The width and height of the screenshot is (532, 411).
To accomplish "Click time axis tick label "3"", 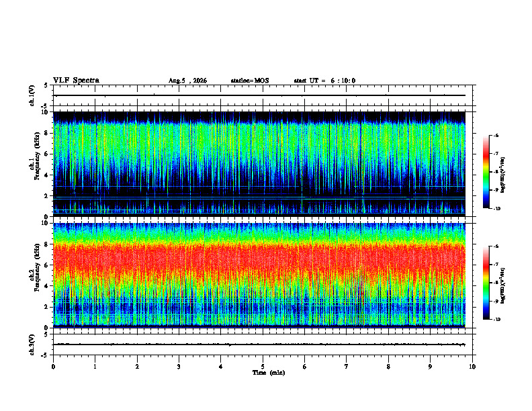I will tap(179, 367).
